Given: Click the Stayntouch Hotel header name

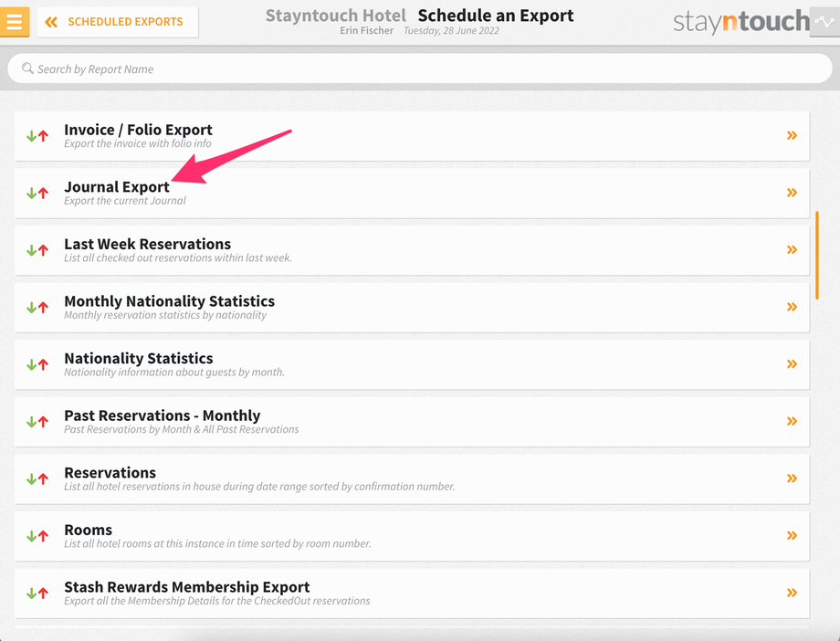Looking at the screenshot, I should pos(336,16).
